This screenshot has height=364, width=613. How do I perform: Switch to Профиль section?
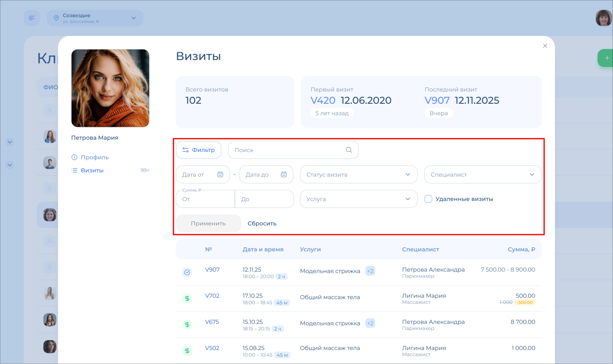[94, 157]
